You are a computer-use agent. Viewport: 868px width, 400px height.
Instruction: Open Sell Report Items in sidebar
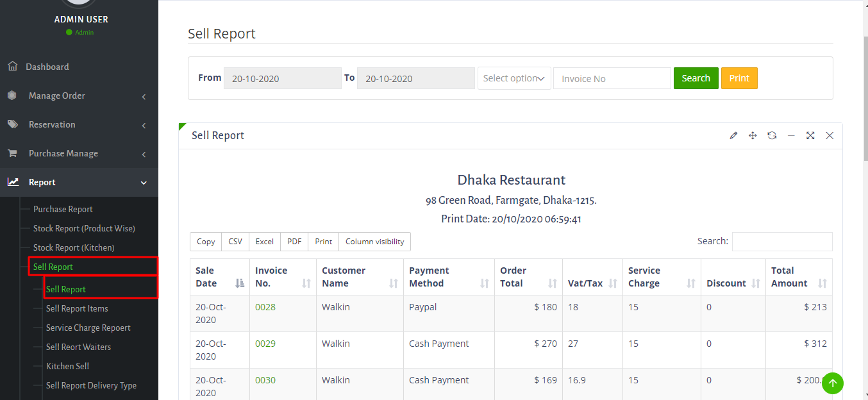pos(77,308)
